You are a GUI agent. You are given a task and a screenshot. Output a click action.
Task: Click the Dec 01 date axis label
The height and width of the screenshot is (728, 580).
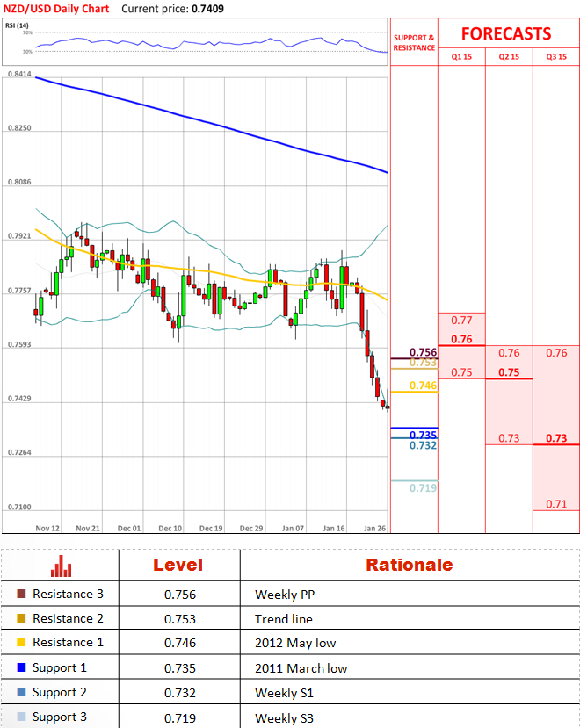point(128,529)
